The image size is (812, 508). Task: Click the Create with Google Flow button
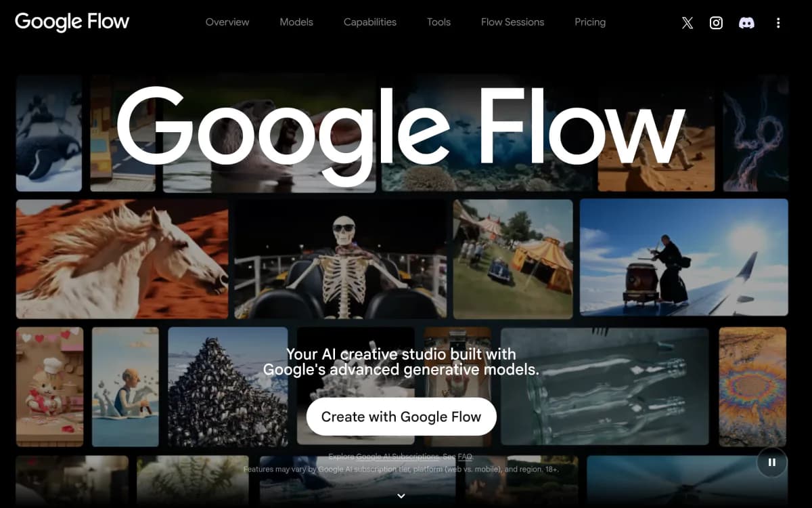tap(401, 417)
